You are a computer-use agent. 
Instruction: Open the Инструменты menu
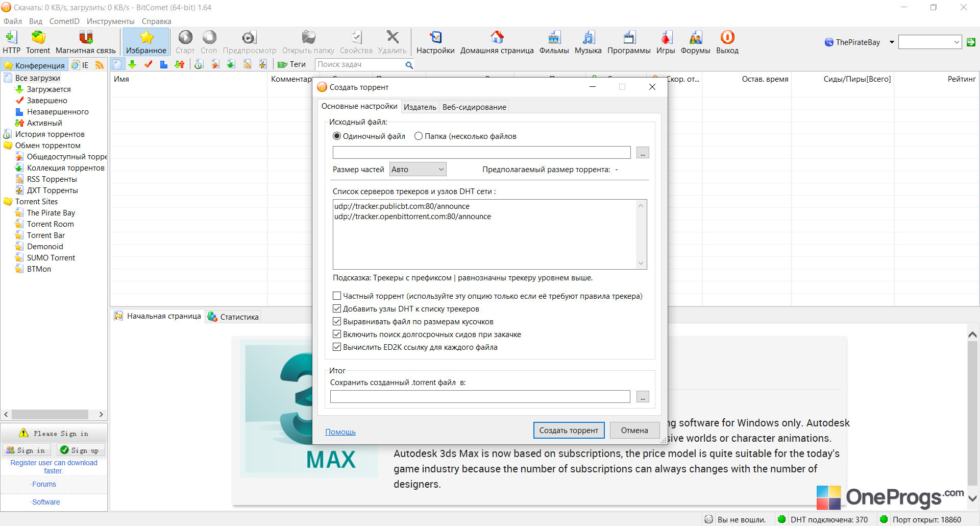pyautogui.click(x=111, y=21)
